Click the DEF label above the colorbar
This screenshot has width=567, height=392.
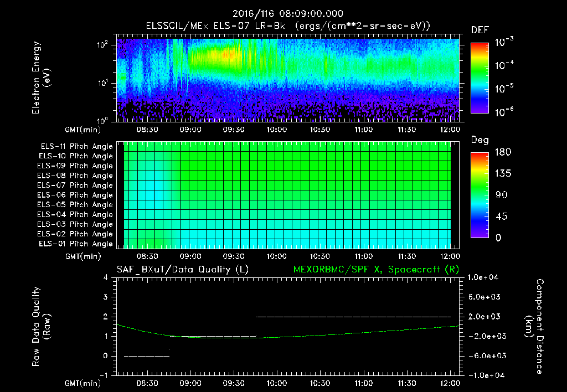tap(480, 30)
